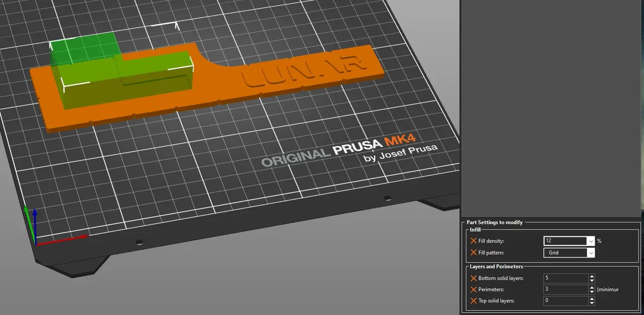
Task: Open the Fill pattern Grid dropdown
Action: 569,253
